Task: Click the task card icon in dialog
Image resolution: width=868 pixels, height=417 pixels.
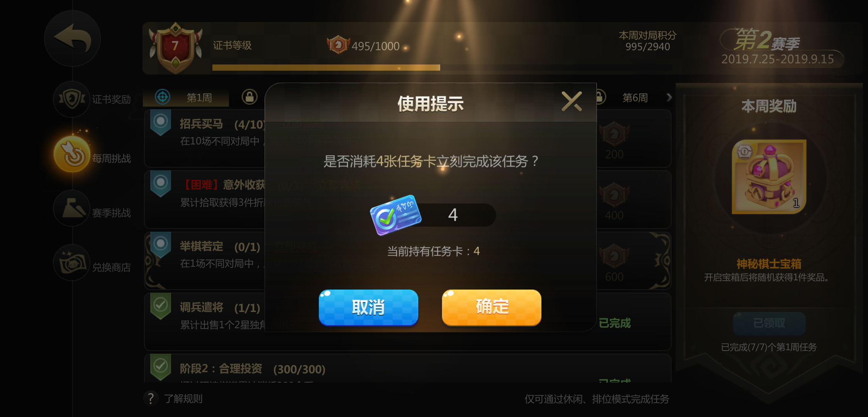Action: click(395, 215)
